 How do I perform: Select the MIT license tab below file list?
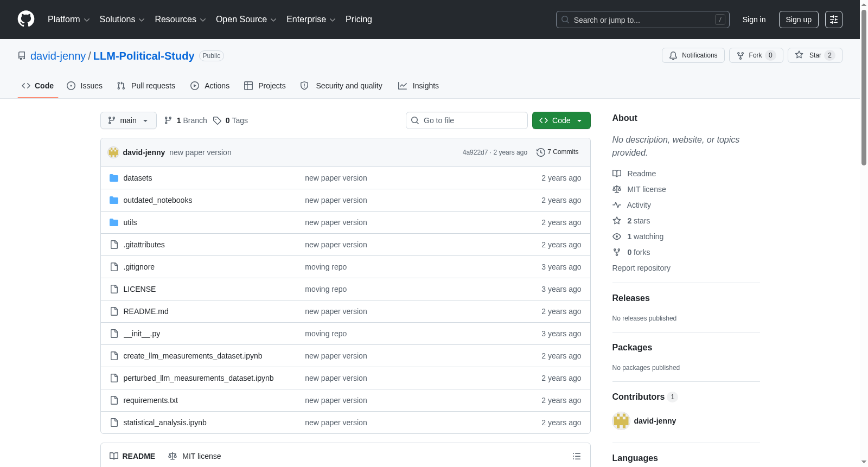(195, 456)
